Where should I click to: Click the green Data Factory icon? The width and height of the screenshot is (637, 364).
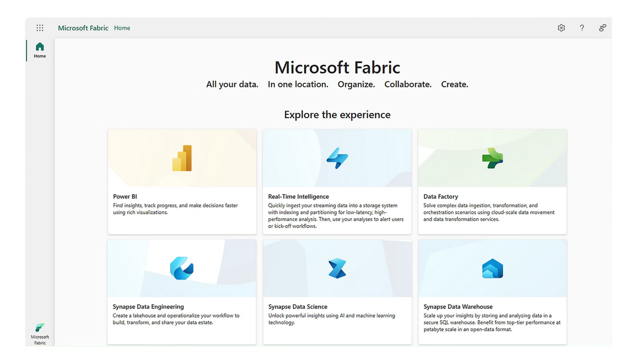point(493,158)
